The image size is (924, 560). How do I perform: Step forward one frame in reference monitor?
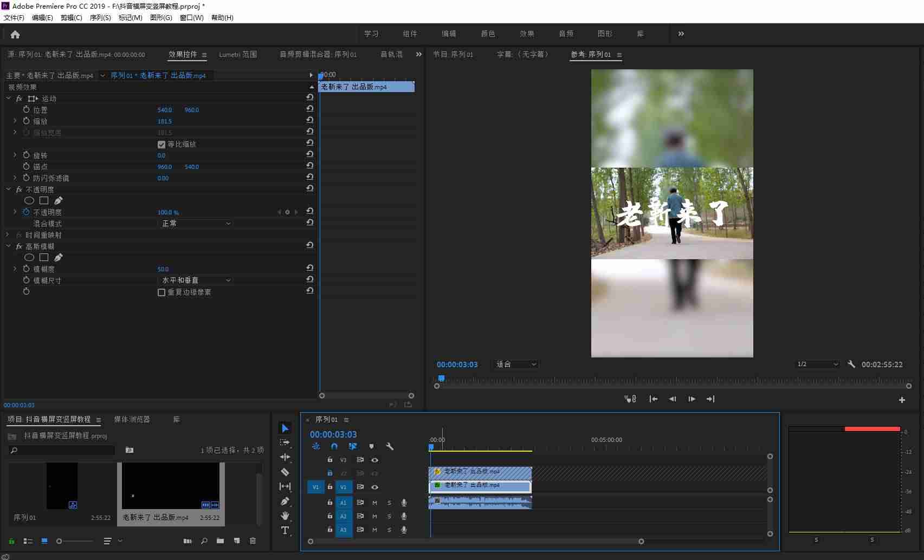click(x=692, y=399)
